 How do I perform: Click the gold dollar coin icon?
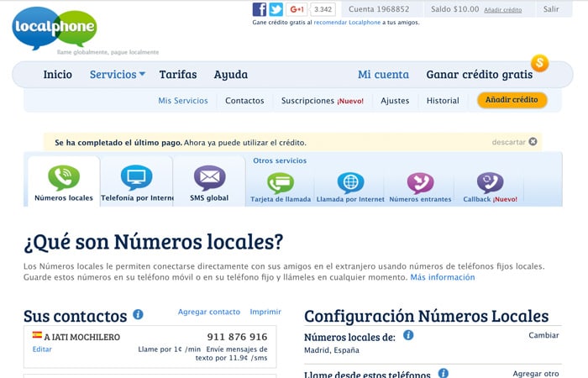(539, 63)
